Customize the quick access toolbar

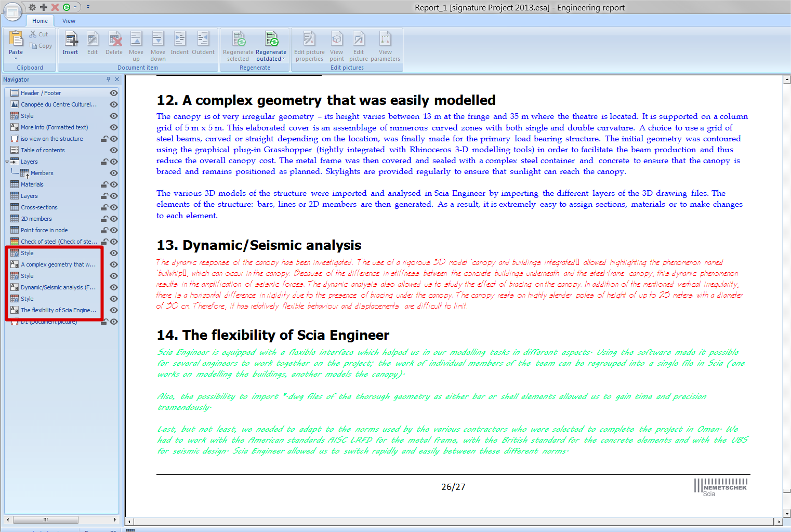point(88,7)
